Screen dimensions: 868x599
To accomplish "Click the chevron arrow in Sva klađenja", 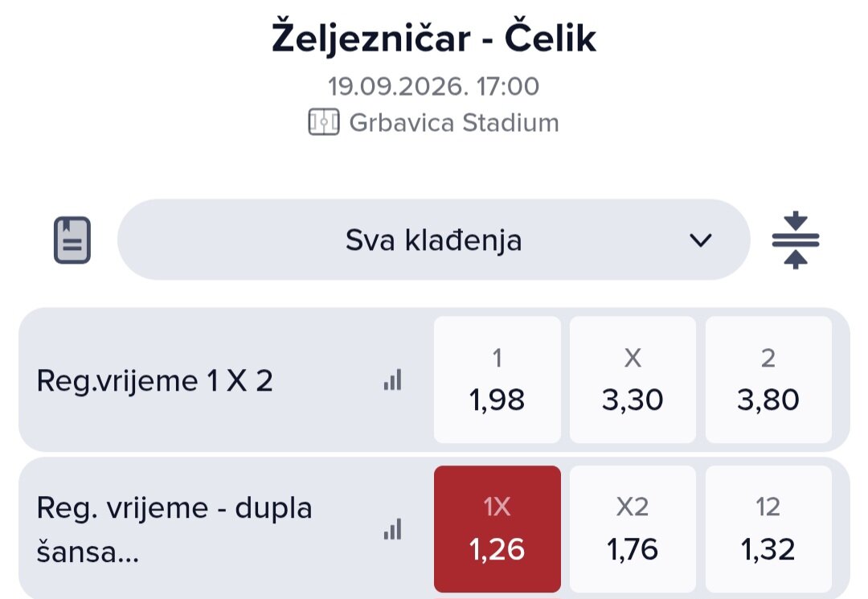I will (x=700, y=240).
